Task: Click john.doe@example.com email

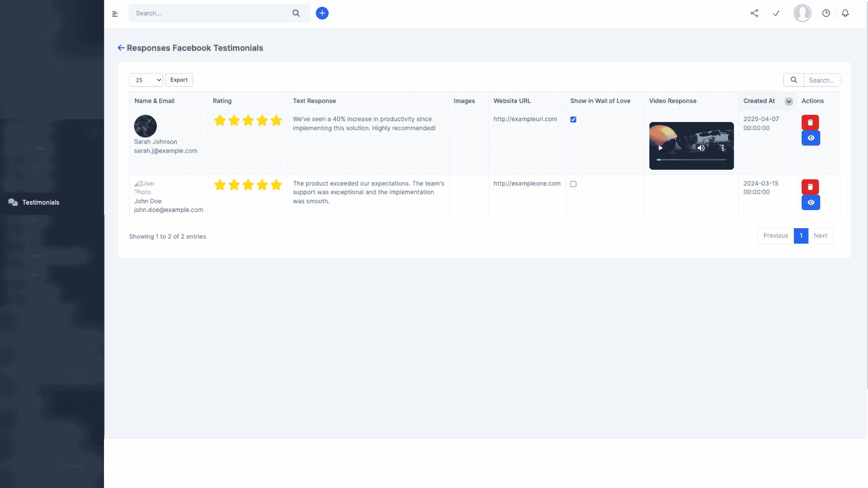Action: click(168, 210)
